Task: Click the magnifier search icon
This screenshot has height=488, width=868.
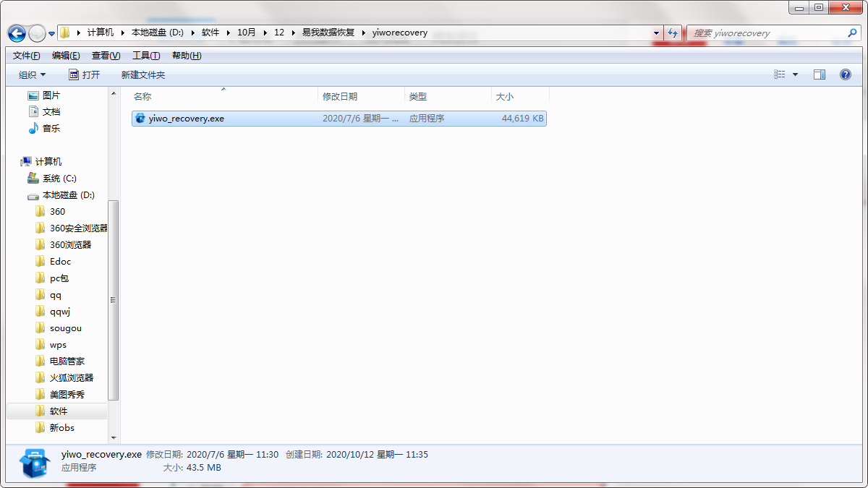Action: click(x=852, y=33)
